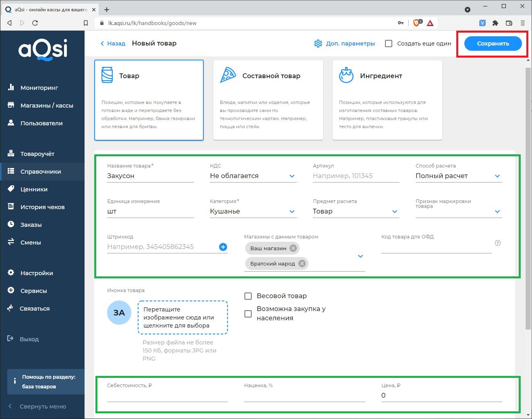
Task: Check the Весовой товар checkbox
Action: [248, 296]
